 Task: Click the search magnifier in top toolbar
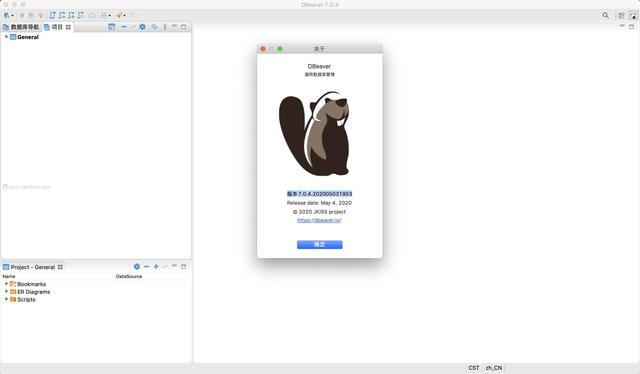606,15
